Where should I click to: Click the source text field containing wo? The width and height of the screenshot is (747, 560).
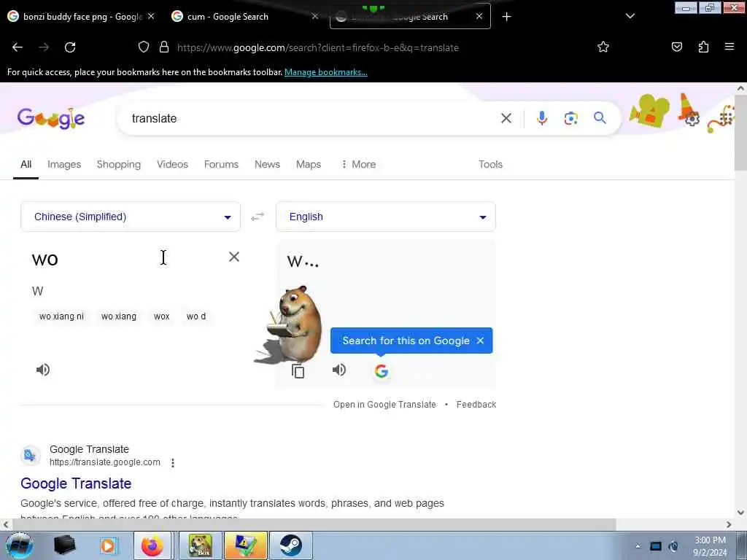coord(124,260)
